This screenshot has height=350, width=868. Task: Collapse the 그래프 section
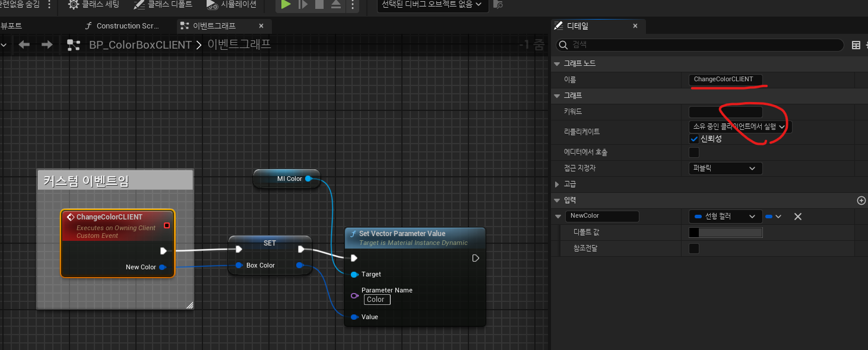(x=556, y=96)
